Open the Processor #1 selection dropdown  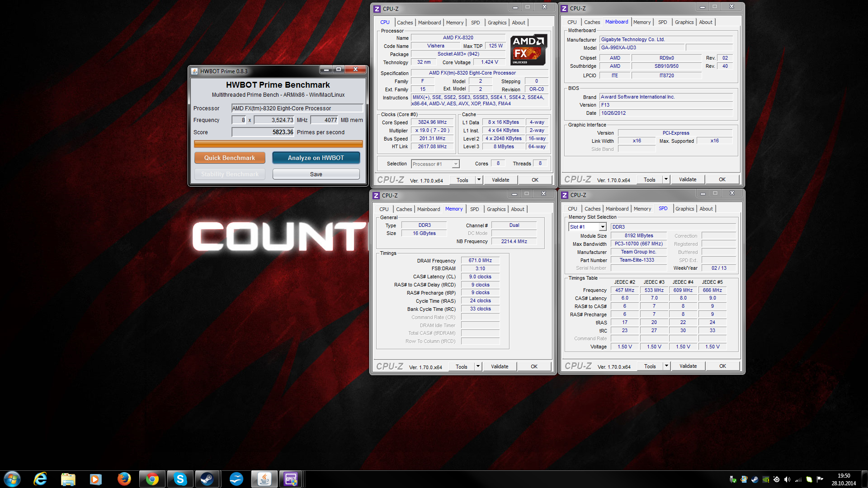point(435,164)
